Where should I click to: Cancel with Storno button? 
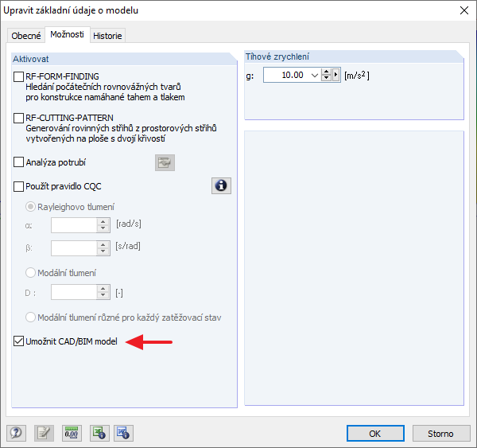(441, 433)
